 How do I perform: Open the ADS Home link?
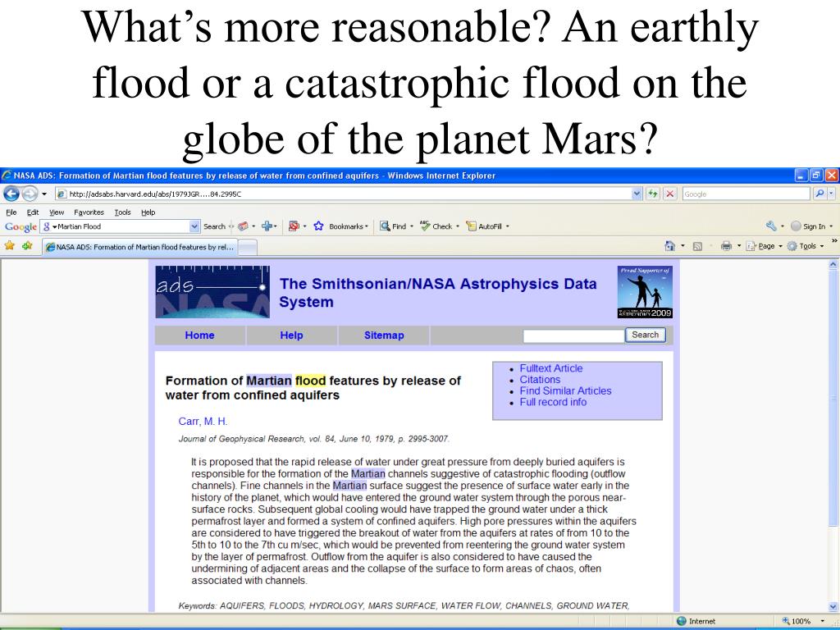point(199,336)
